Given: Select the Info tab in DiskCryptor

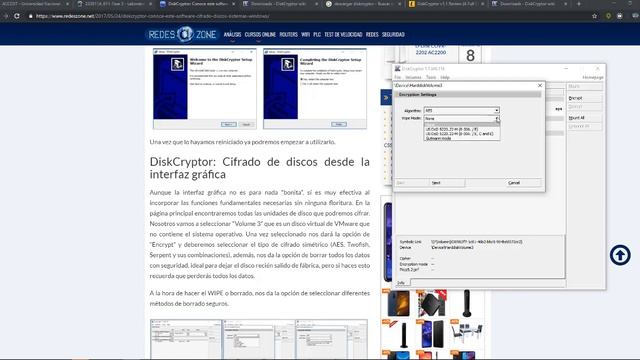Looking at the screenshot, I should (x=402, y=283).
